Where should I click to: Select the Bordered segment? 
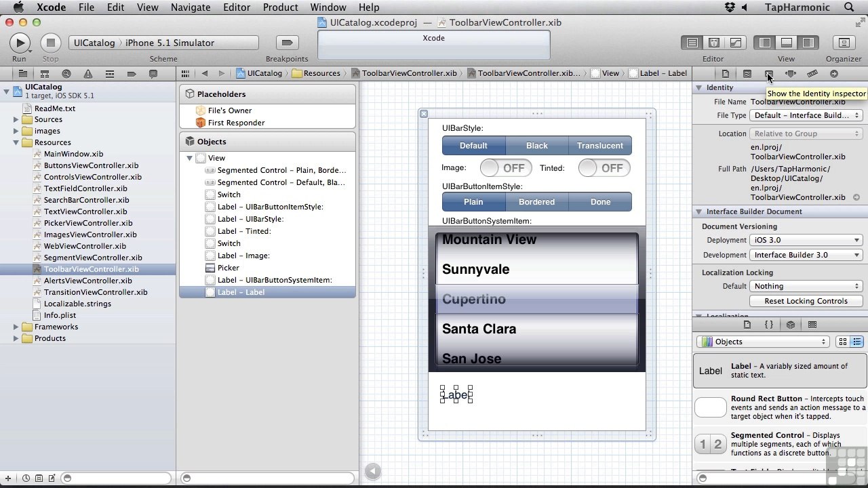click(536, 202)
